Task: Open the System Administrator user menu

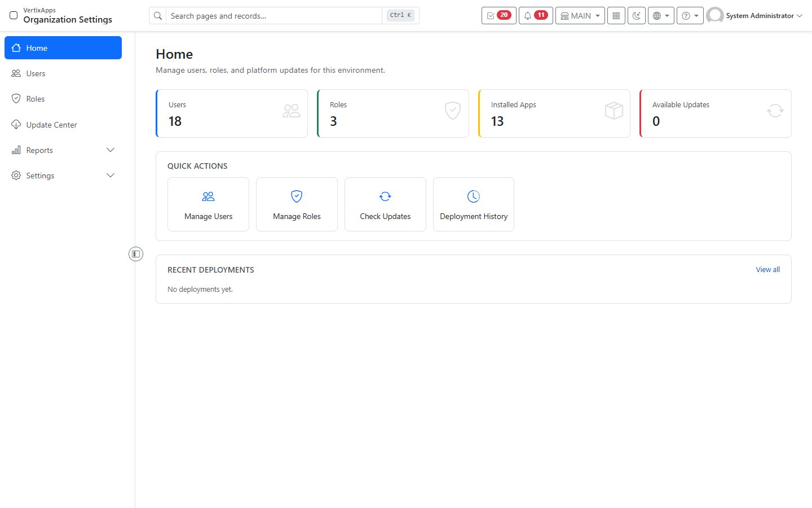Action: point(754,16)
